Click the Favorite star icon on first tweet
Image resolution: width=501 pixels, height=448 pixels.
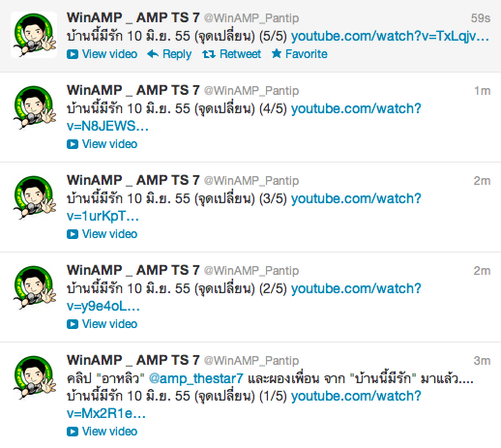[x=277, y=53]
